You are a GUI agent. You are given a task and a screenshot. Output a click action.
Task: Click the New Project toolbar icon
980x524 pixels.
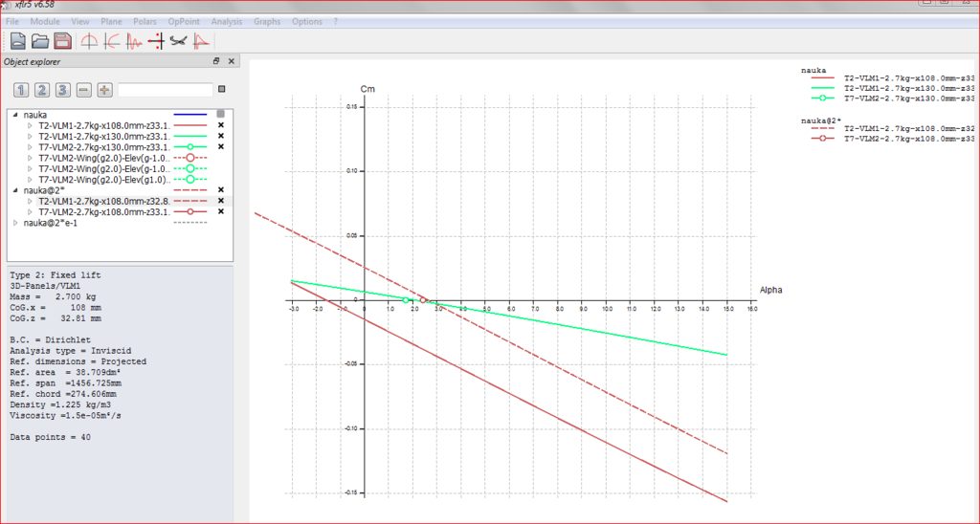click(18, 40)
